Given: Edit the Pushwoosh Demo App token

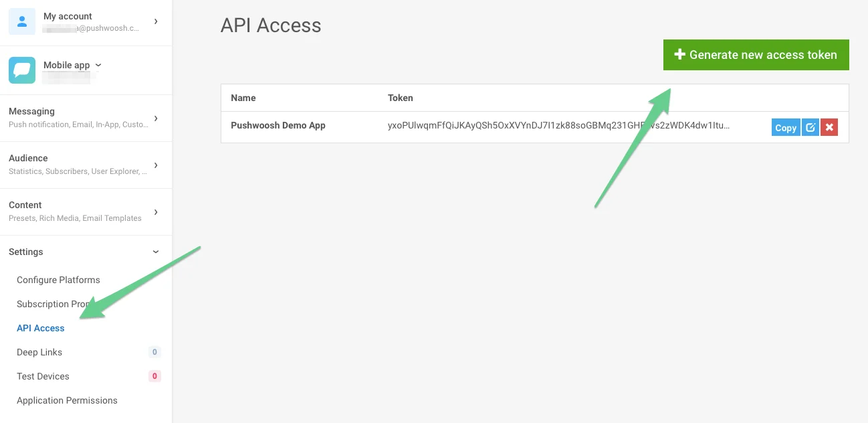Looking at the screenshot, I should [810, 128].
